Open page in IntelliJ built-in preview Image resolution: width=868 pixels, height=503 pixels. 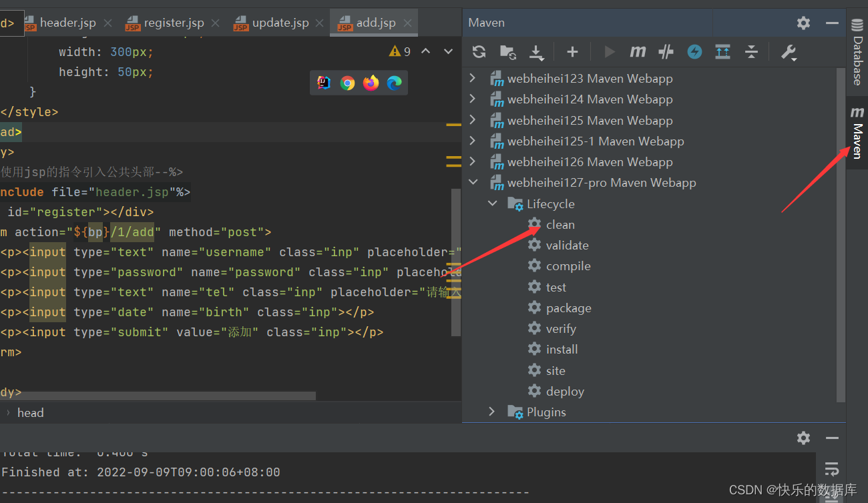[324, 83]
